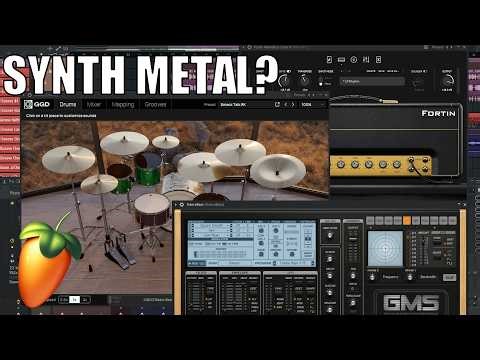Select the hi-hat on the drum kit
Image resolution: width=480 pixels, height=360 pixels.
coord(99,184)
